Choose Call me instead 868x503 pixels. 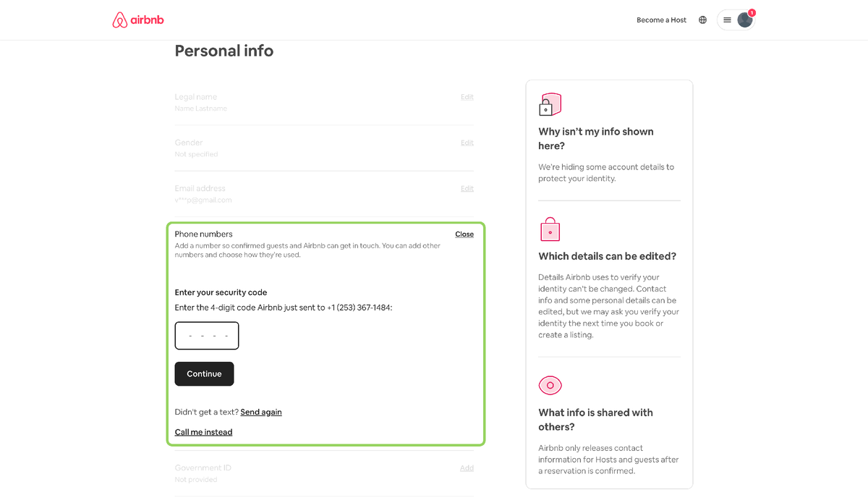click(203, 431)
